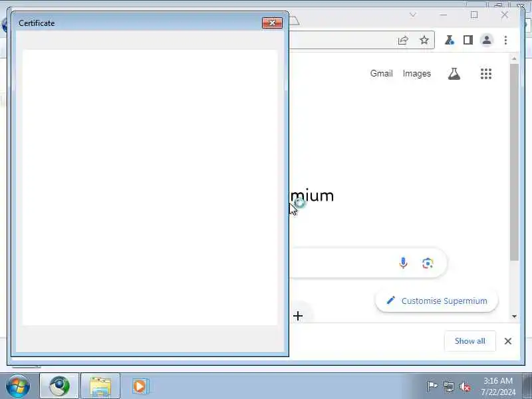Image resolution: width=532 pixels, height=399 pixels.
Task: Open the user profile avatar
Action: click(487, 40)
